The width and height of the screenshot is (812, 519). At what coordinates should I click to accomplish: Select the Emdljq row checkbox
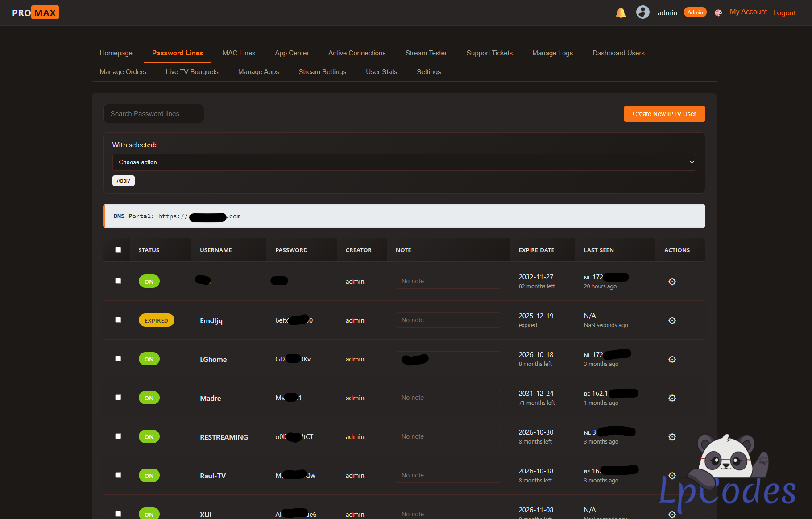118,320
